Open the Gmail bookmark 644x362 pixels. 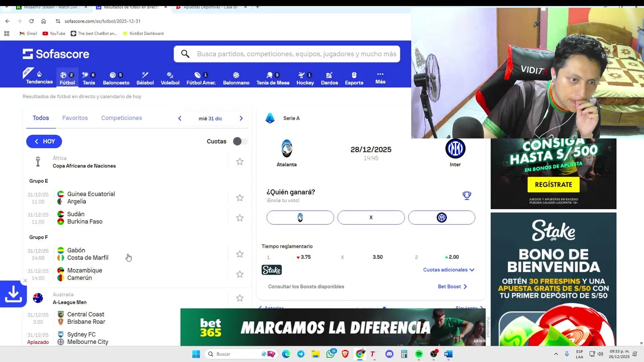28,33
